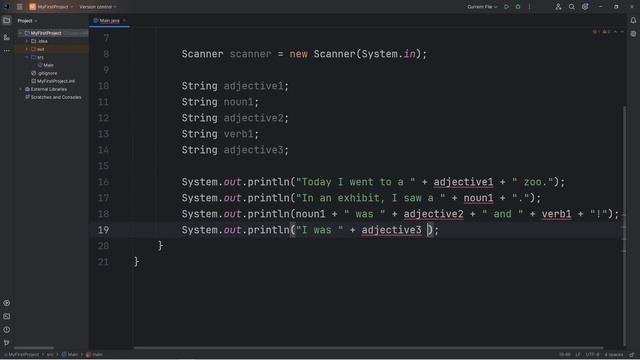This screenshot has height=360, width=640.
Task: Show more tool windows (three dots)
Action: tap(7, 51)
